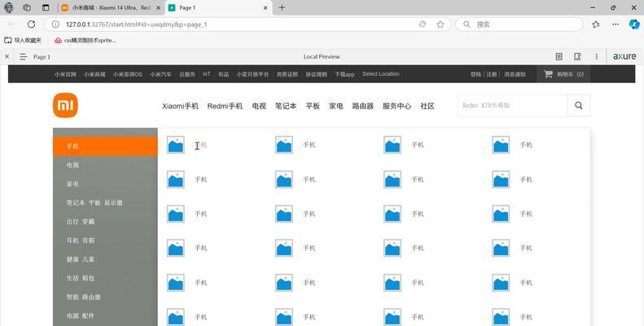Click the magnifier button beside the Redmi K70 field

coord(578,106)
